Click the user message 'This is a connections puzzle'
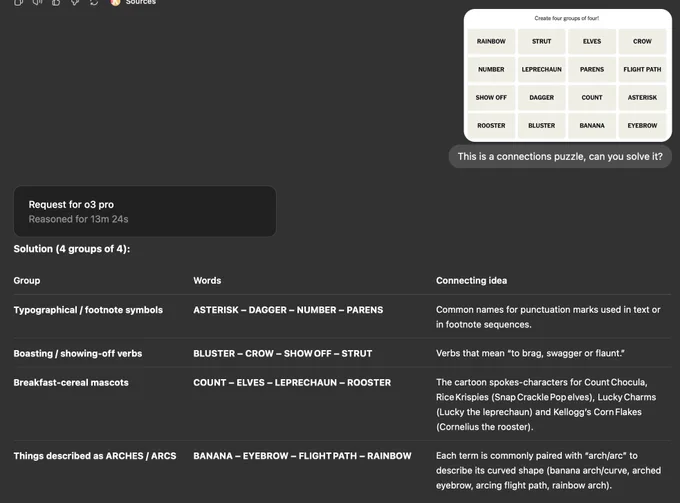The image size is (680, 503). pos(560,157)
